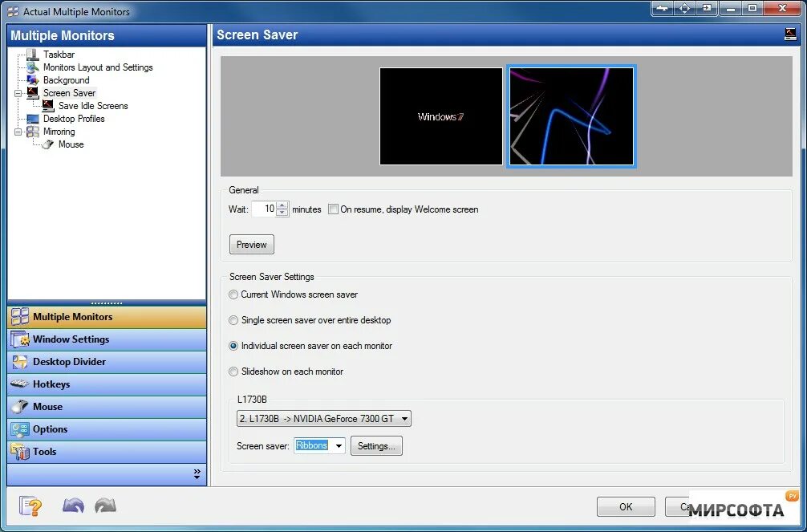Viewport: 807px width, 532px height.
Task: Click the four-arrows title bar button
Action: pyautogui.click(x=684, y=8)
